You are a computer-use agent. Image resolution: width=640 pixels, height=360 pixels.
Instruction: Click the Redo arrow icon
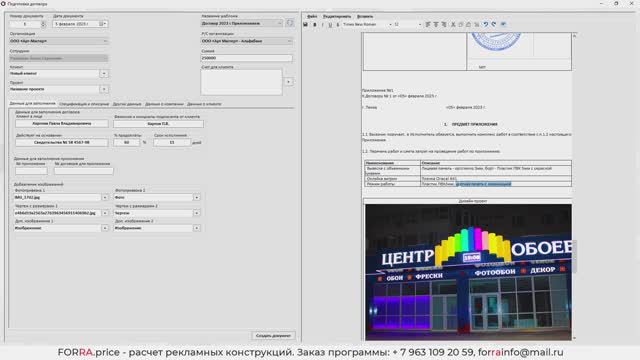click(x=494, y=24)
